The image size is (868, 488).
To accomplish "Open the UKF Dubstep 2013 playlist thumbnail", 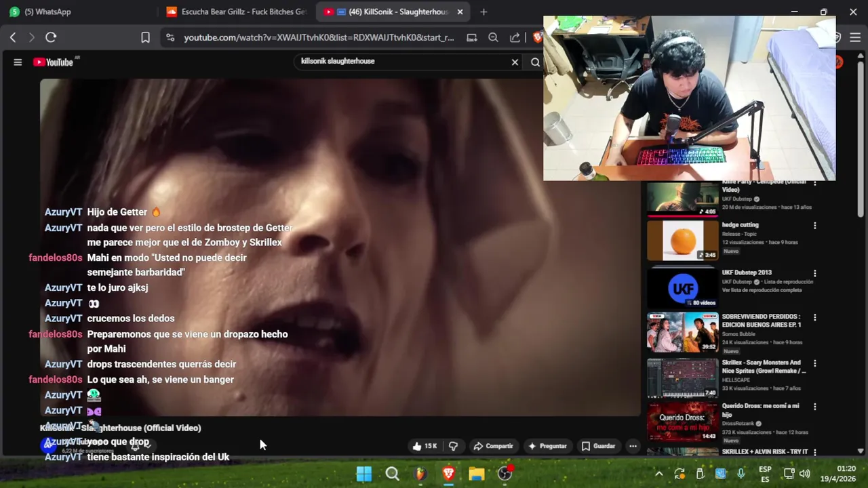I will point(682,287).
